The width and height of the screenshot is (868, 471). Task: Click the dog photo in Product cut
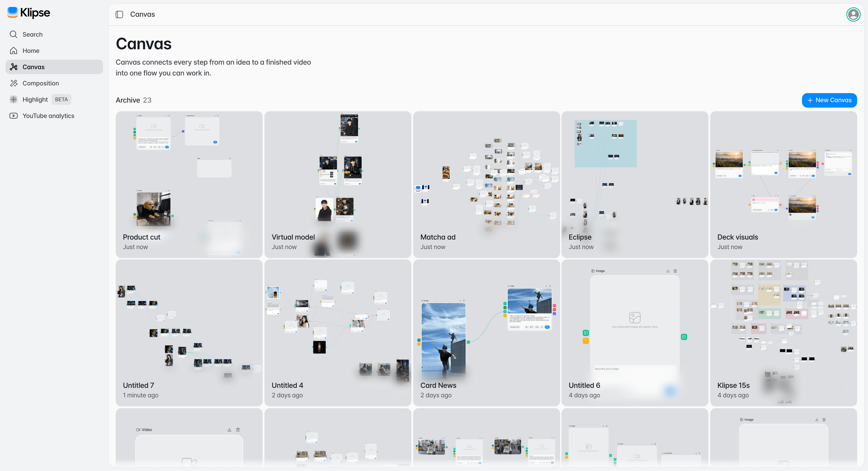[x=153, y=209]
